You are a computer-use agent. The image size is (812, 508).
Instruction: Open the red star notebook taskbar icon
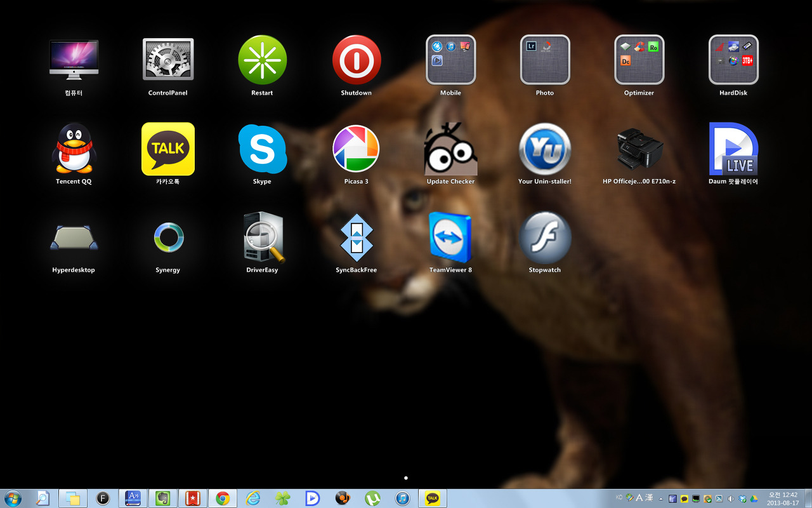[x=192, y=498]
